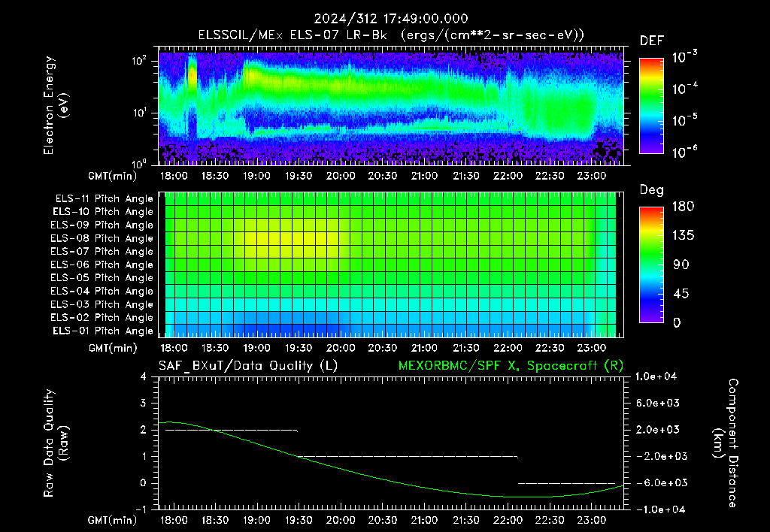Click 22:00 tick under the electron spectrogram
Viewport: 770px width, 532px height.
pos(508,176)
